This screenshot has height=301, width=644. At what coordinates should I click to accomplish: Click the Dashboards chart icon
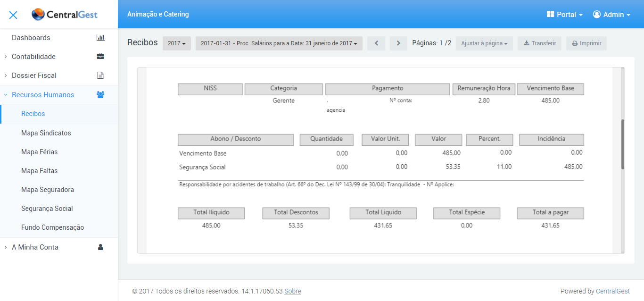pyautogui.click(x=100, y=38)
